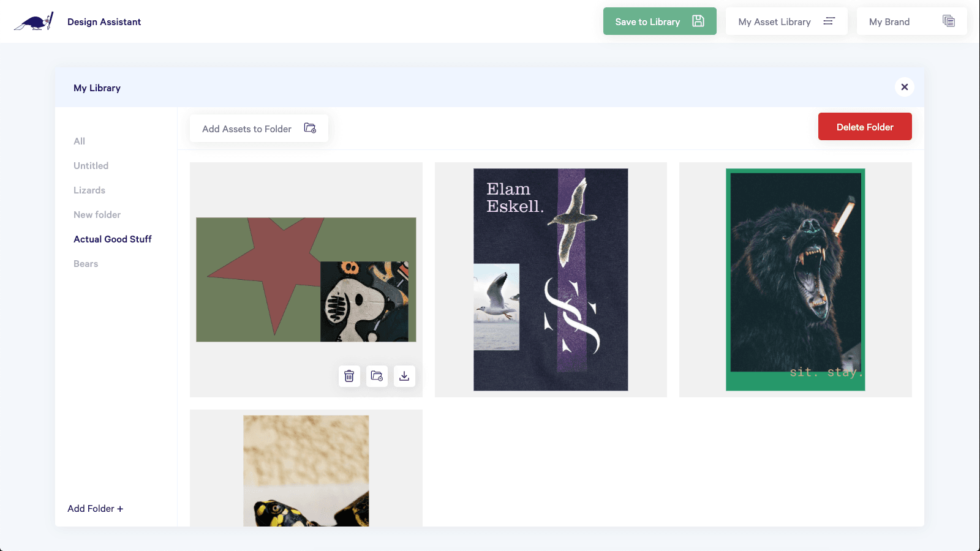This screenshot has width=980, height=551.
Task: Open the My Asset Library menu
Action: (x=775, y=21)
